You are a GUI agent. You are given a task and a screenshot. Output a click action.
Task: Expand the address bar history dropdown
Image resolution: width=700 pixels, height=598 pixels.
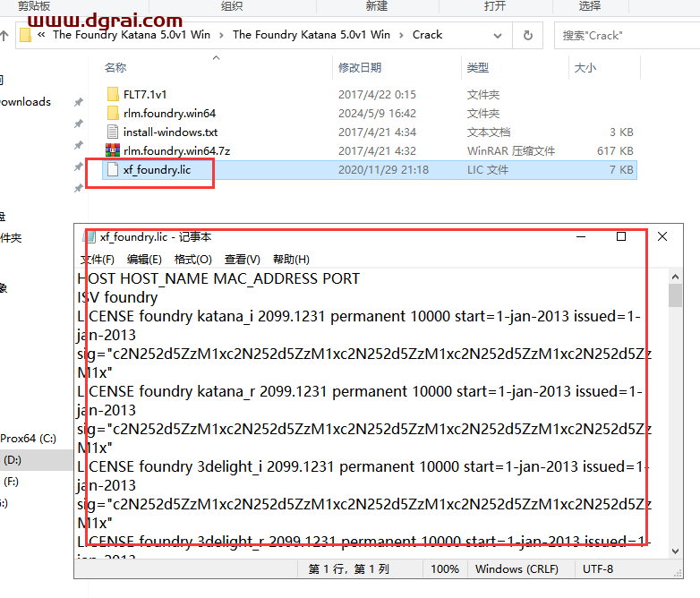click(x=498, y=36)
